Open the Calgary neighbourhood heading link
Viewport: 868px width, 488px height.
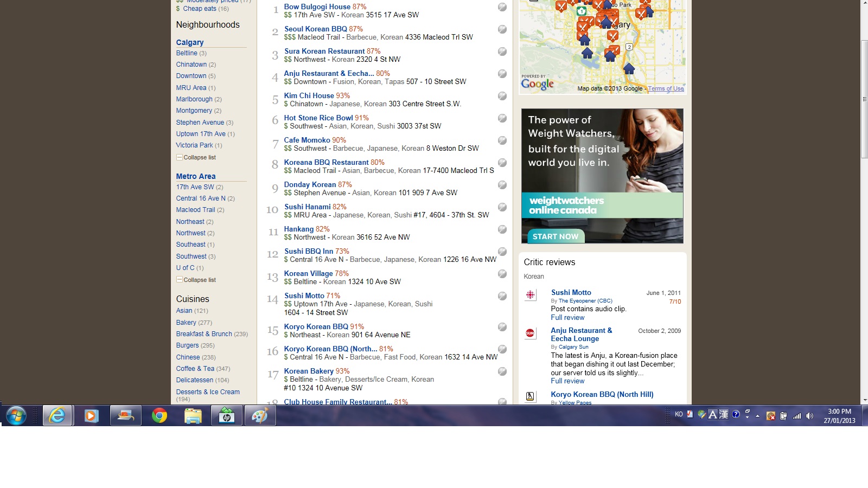coord(190,42)
